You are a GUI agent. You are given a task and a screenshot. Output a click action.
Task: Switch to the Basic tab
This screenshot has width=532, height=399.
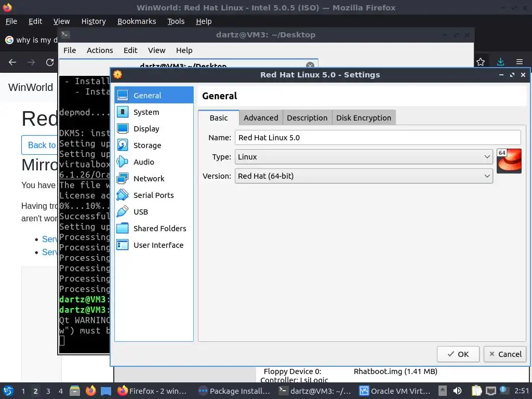click(x=219, y=118)
